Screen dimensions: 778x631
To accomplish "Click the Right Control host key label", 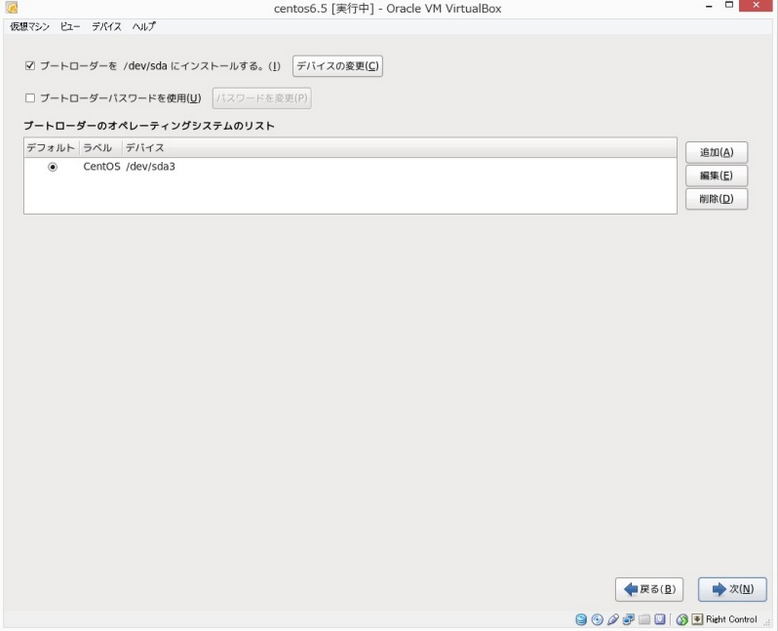I will click(731, 619).
